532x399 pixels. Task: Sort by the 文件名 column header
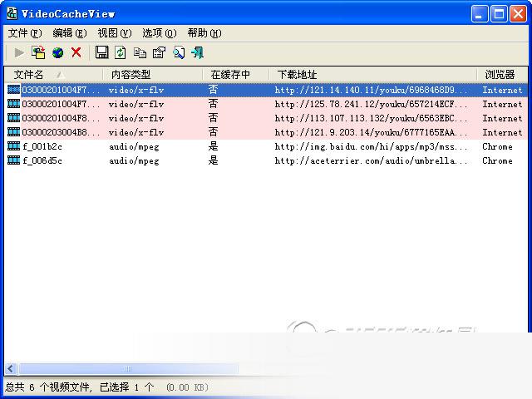tap(53, 74)
